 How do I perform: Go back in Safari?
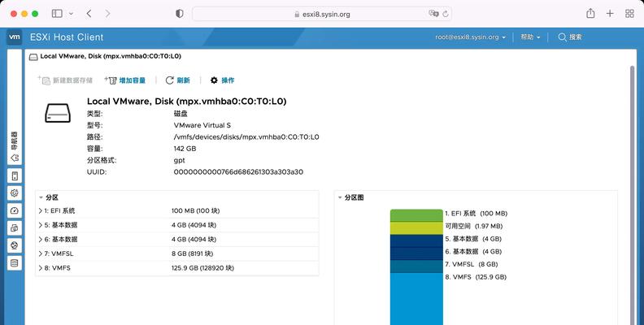pos(89,14)
